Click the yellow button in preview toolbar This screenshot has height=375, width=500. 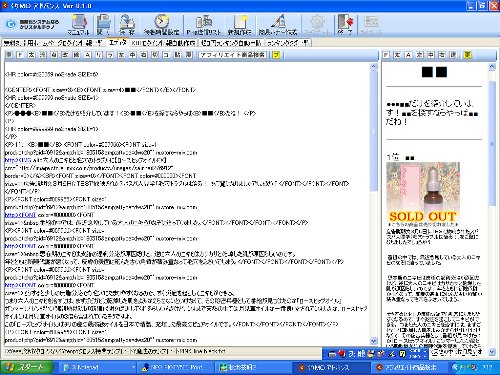468,55
